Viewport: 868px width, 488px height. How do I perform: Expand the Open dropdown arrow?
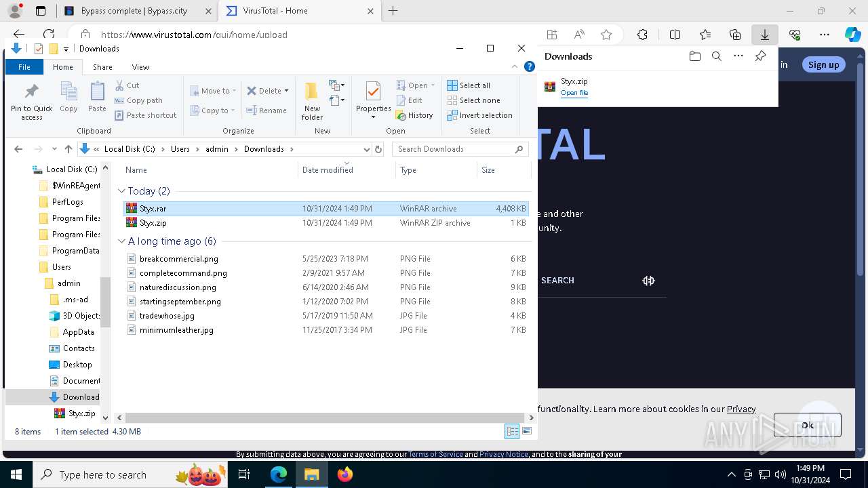pos(433,85)
